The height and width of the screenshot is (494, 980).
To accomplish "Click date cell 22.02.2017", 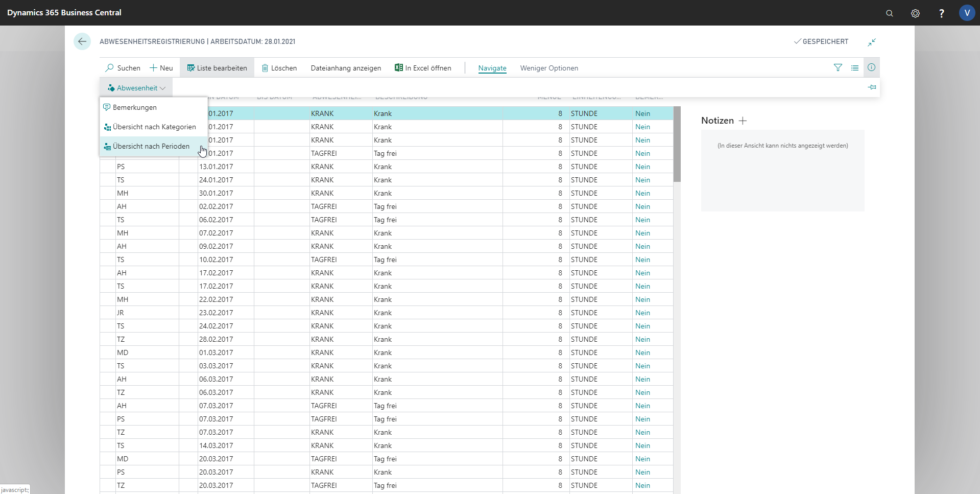I will (226, 299).
